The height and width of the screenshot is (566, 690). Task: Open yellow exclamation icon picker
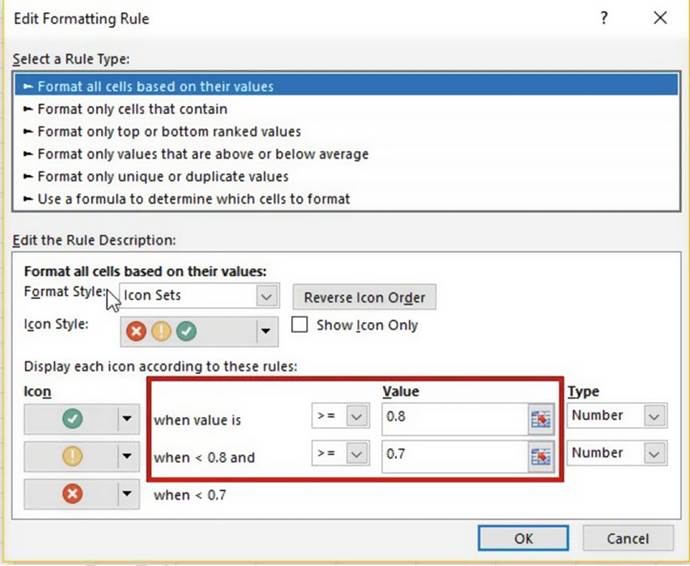(127, 457)
